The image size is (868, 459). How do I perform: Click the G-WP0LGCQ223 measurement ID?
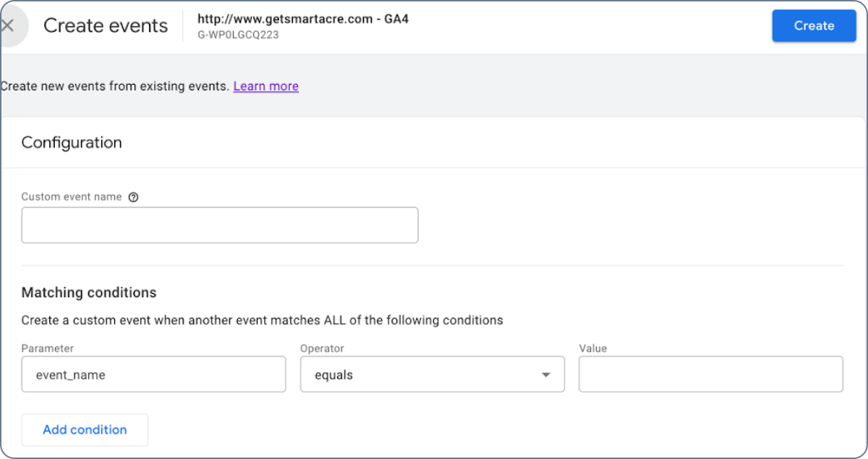click(x=238, y=35)
